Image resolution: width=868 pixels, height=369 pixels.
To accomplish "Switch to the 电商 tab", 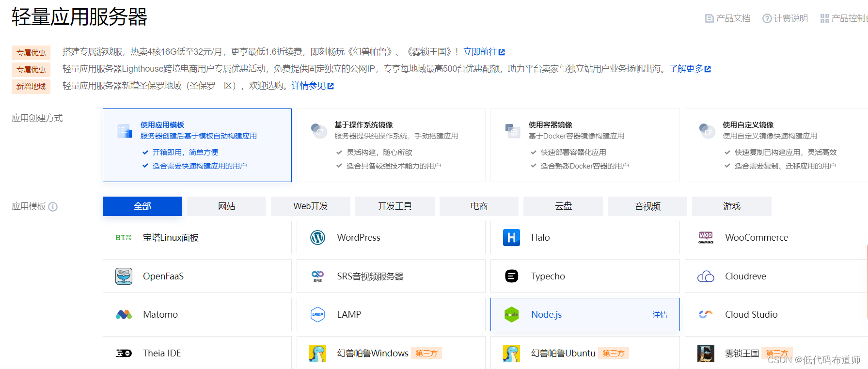I will [479, 206].
